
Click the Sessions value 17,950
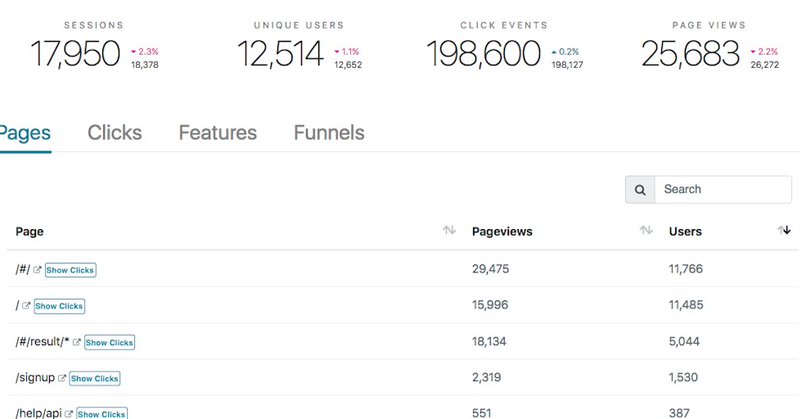click(x=76, y=54)
